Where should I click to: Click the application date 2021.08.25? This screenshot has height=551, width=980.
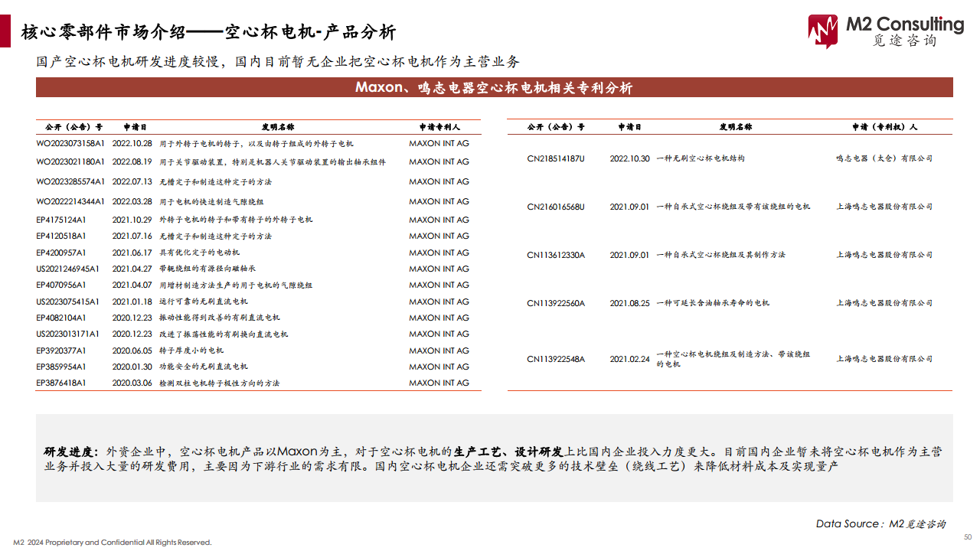pyautogui.click(x=630, y=303)
